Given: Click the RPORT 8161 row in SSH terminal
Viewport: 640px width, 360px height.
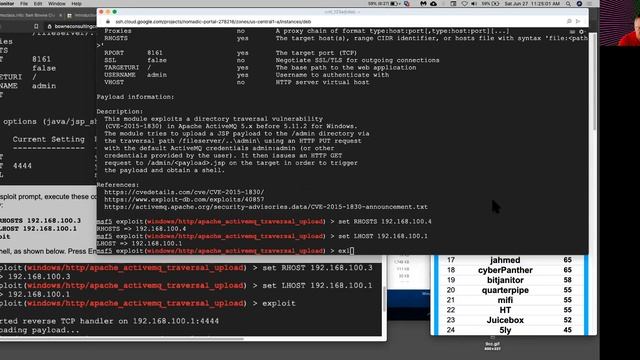Looking at the screenshot, I should click(231, 53).
